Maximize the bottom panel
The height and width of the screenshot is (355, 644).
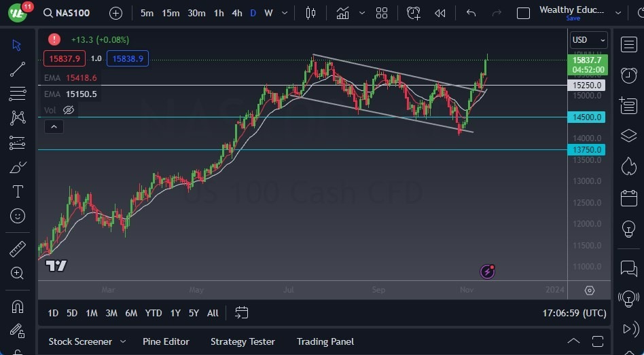tap(598, 341)
